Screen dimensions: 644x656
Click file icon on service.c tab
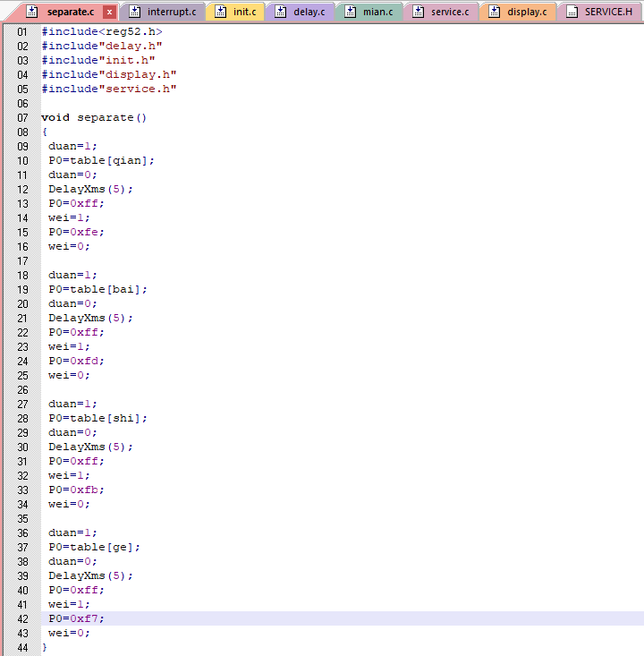tap(419, 12)
